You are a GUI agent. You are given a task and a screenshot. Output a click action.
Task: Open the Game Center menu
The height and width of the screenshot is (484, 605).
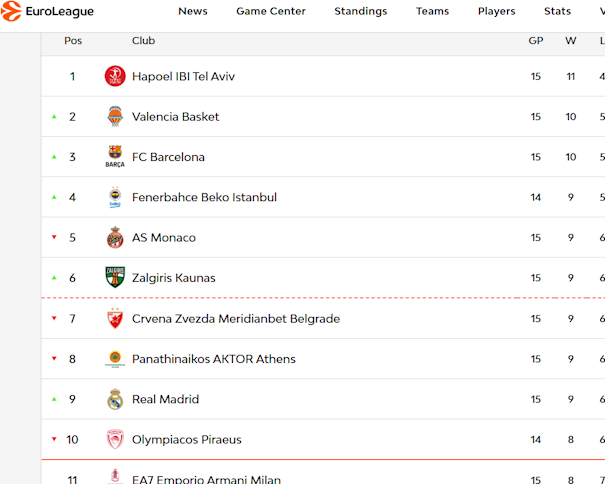pos(271,12)
